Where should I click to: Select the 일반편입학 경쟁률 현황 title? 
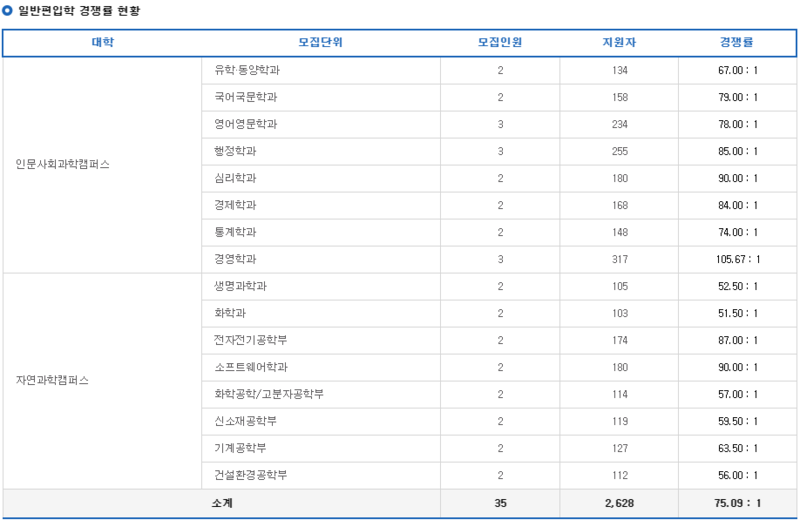79,11
